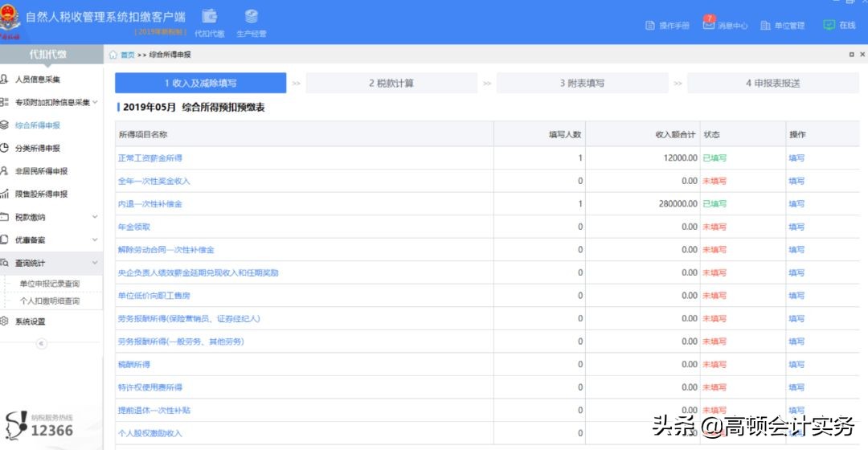This screenshot has height=450, width=868.
Task: Open 消息中心 message center envelope icon
Action: coord(709,24)
